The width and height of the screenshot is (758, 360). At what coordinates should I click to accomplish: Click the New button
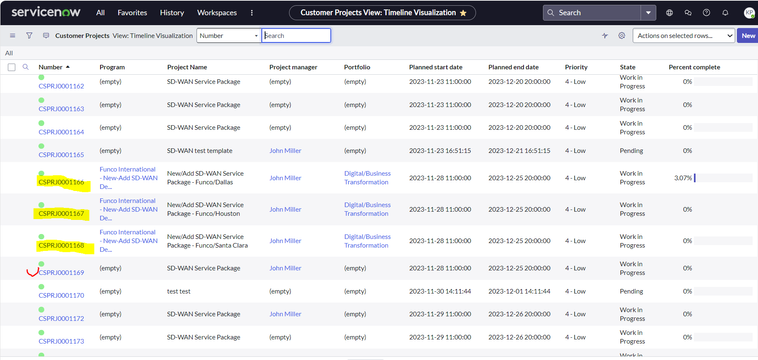pyautogui.click(x=748, y=36)
